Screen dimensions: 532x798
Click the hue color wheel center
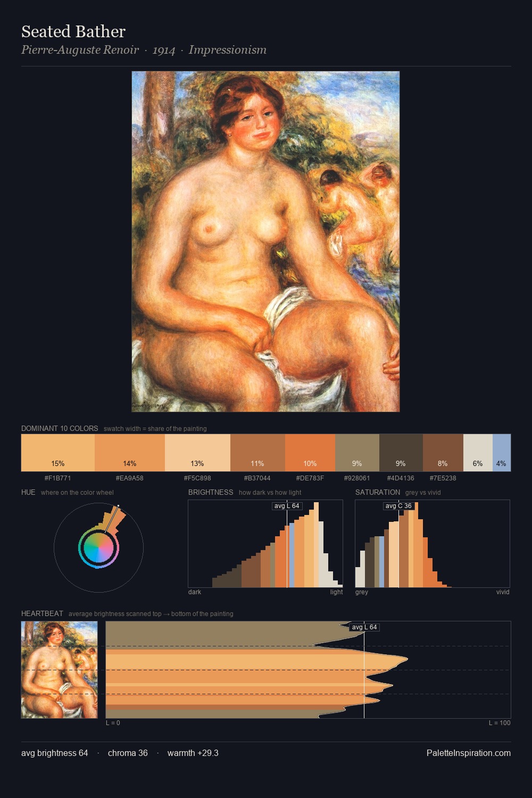tap(98, 548)
